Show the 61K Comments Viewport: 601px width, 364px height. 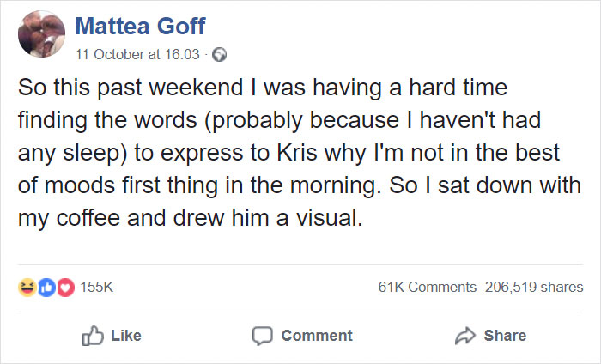[427, 287]
